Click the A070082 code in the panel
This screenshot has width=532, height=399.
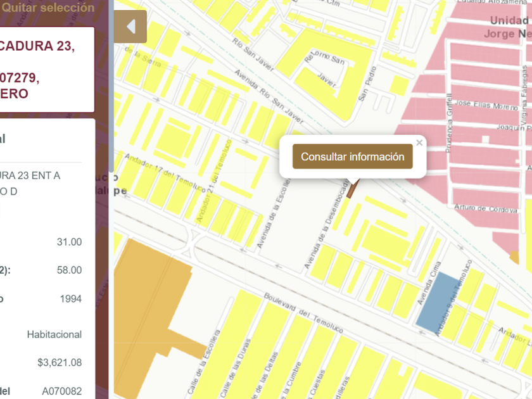click(x=61, y=391)
